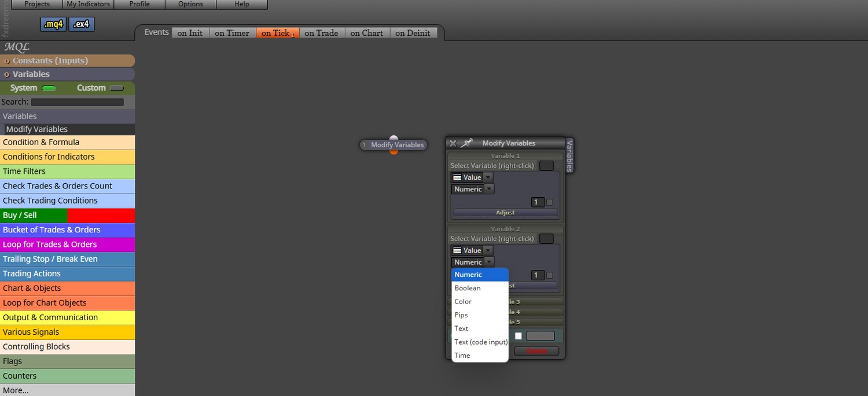This screenshot has width=868, height=396.
Task: Disable the System variables toggle
Action: pos(49,87)
